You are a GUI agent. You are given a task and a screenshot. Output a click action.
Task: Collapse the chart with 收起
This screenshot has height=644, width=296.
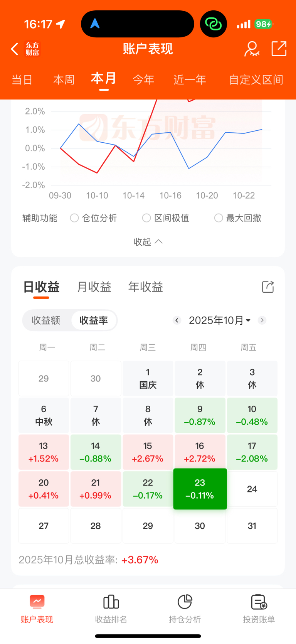(148, 242)
